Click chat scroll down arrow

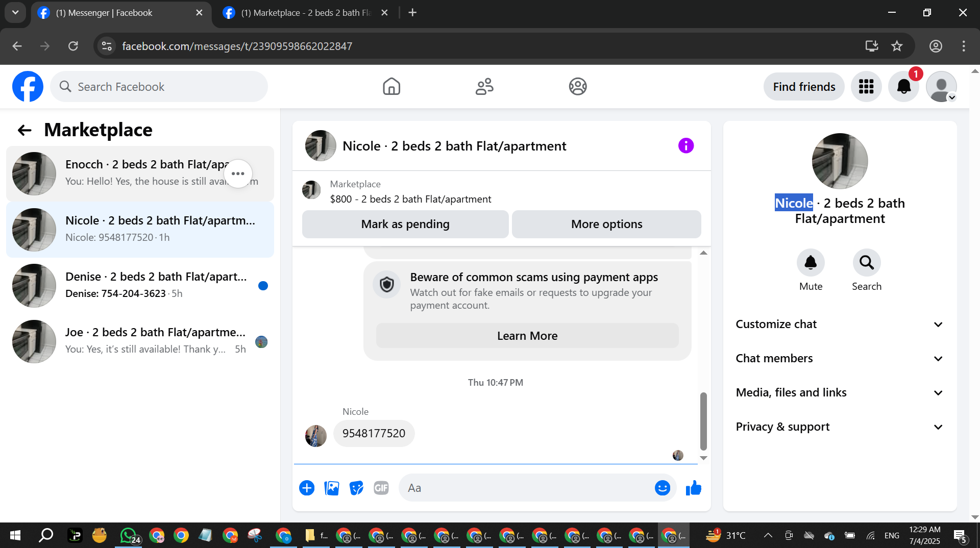pyautogui.click(x=703, y=458)
